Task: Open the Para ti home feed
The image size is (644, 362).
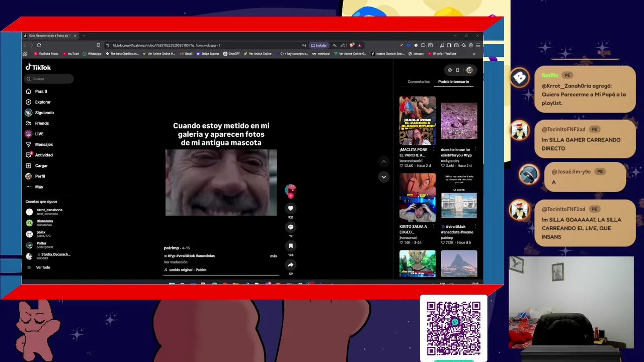Action: coord(36,92)
